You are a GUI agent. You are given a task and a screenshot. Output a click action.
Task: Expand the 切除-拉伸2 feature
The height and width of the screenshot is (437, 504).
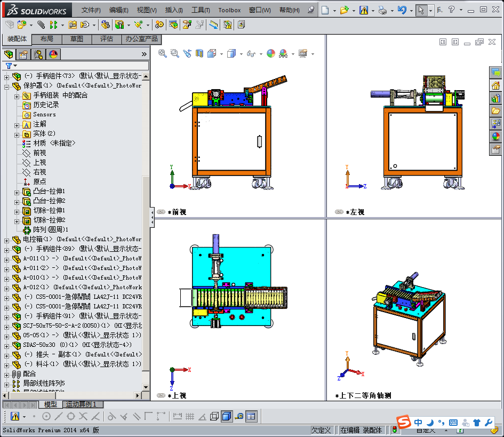pos(17,221)
